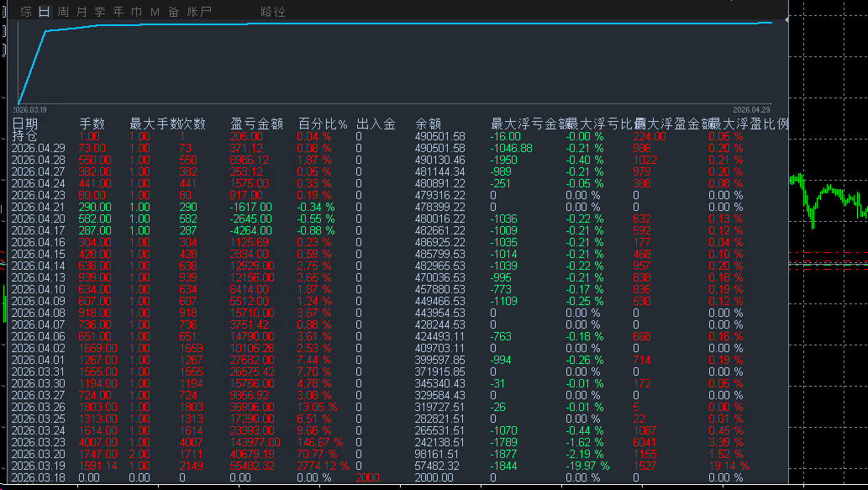Select the 2026.03.23 row date
Screen dimensions: 868x490
38,442
